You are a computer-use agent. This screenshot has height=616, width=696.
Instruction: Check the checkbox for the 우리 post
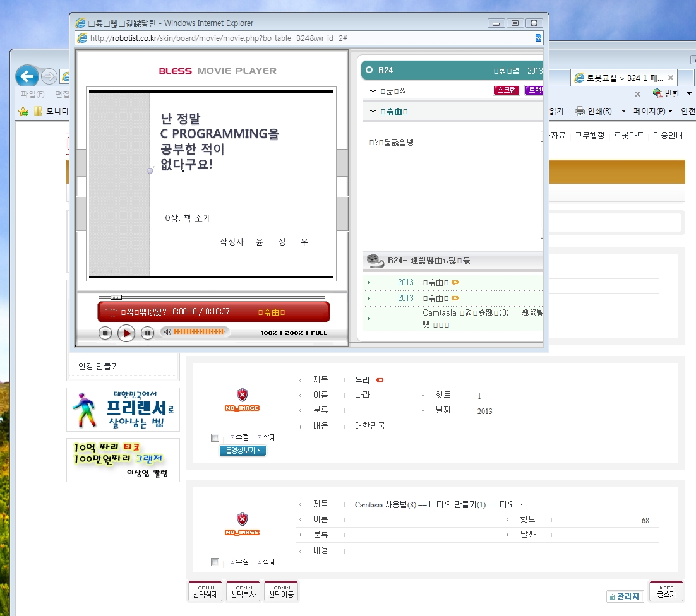click(x=215, y=437)
